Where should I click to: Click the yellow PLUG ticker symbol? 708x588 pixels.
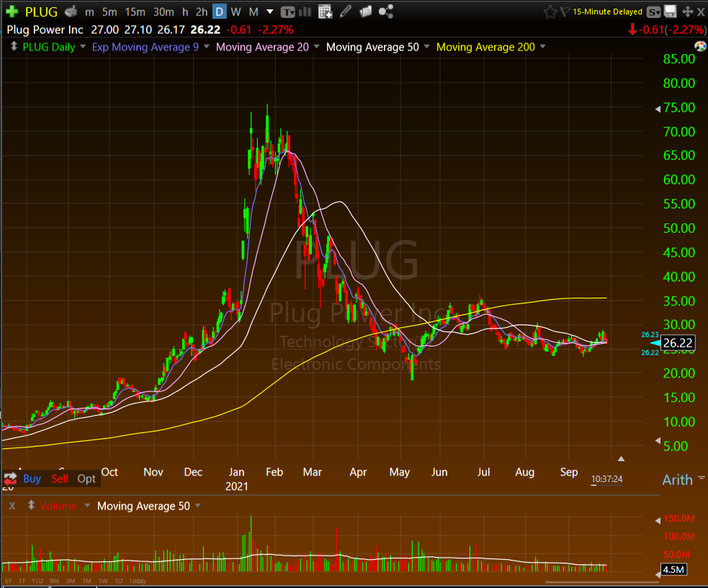[x=41, y=12]
